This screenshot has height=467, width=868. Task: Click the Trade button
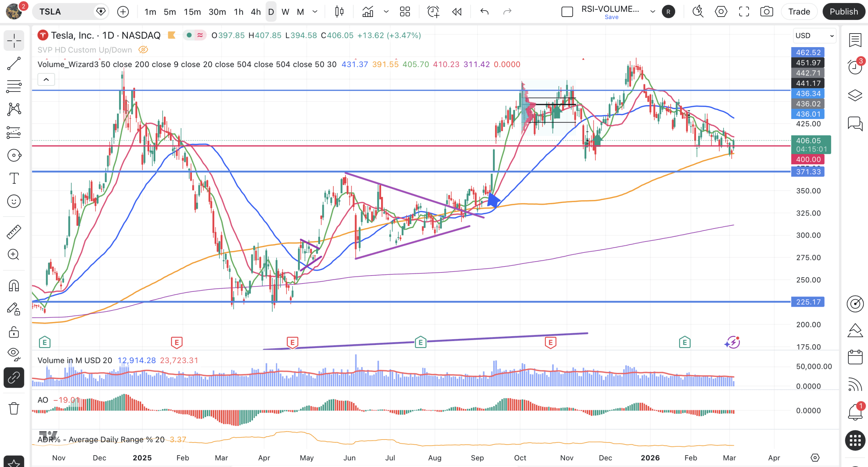tap(799, 12)
